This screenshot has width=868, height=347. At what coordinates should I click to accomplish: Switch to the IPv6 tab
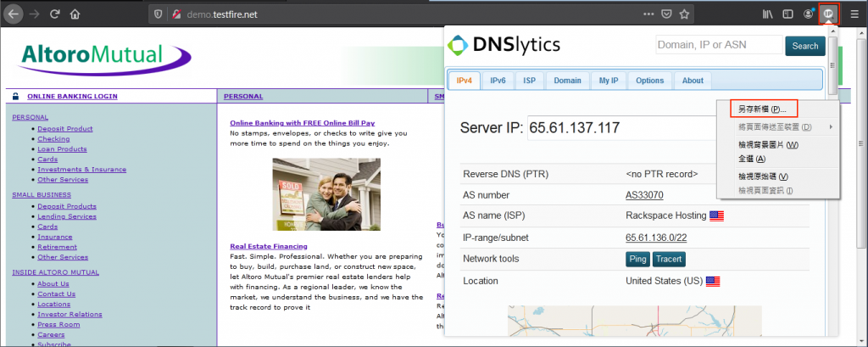click(498, 81)
